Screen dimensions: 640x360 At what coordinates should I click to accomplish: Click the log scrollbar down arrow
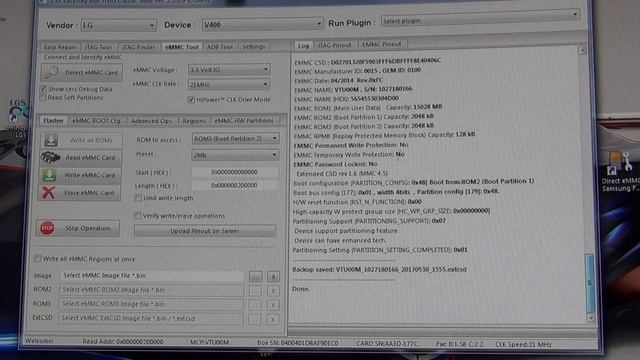[591, 318]
